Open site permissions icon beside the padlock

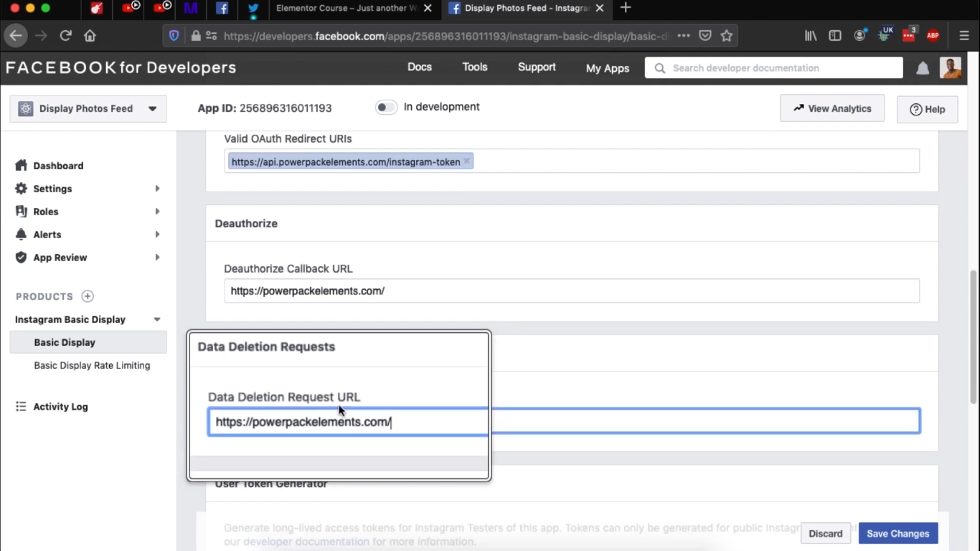(x=211, y=35)
